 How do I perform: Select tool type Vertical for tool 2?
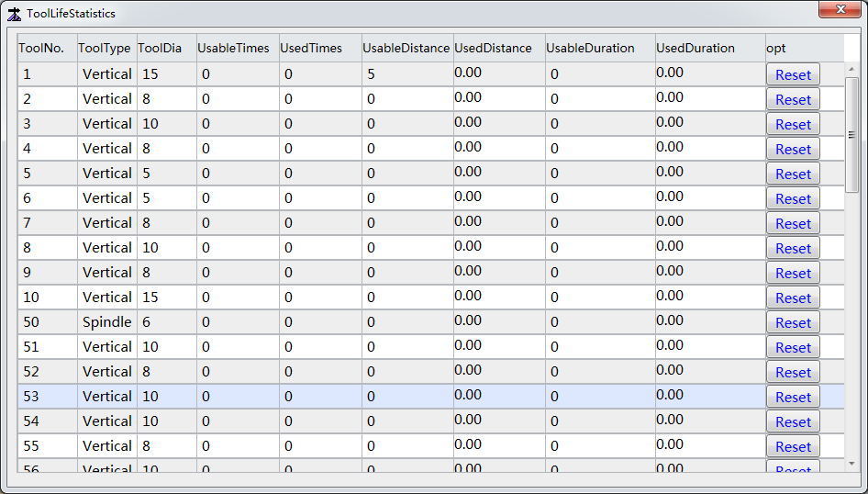(x=107, y=98)
